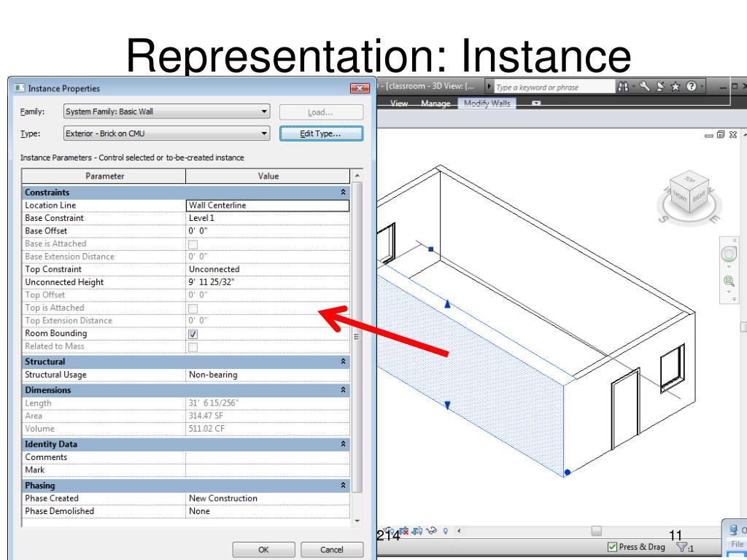Collapse the Identity Data section
The width and height of the screenshot is (747, 560).
point(343,444)
